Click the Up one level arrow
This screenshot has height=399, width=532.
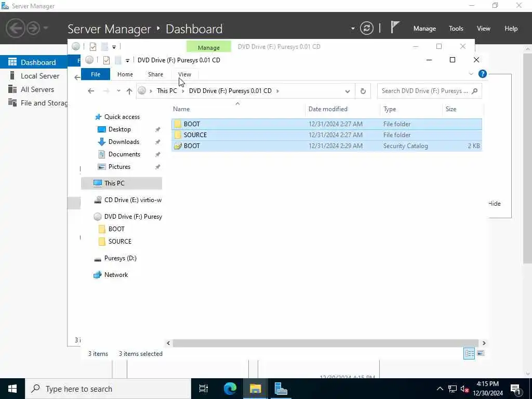pos(129,91)
